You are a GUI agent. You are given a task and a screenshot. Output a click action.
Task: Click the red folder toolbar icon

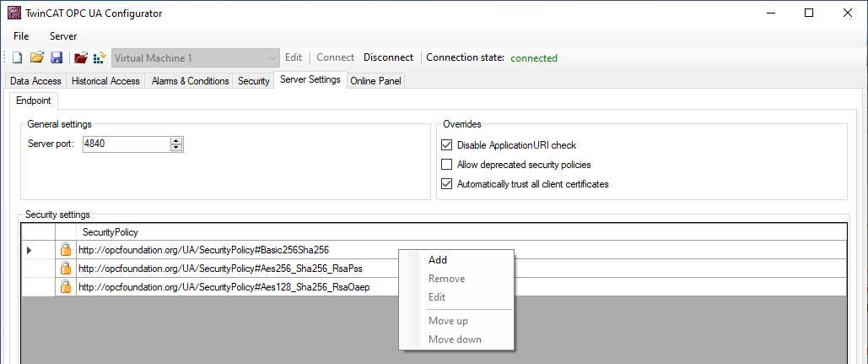(81, 57)
